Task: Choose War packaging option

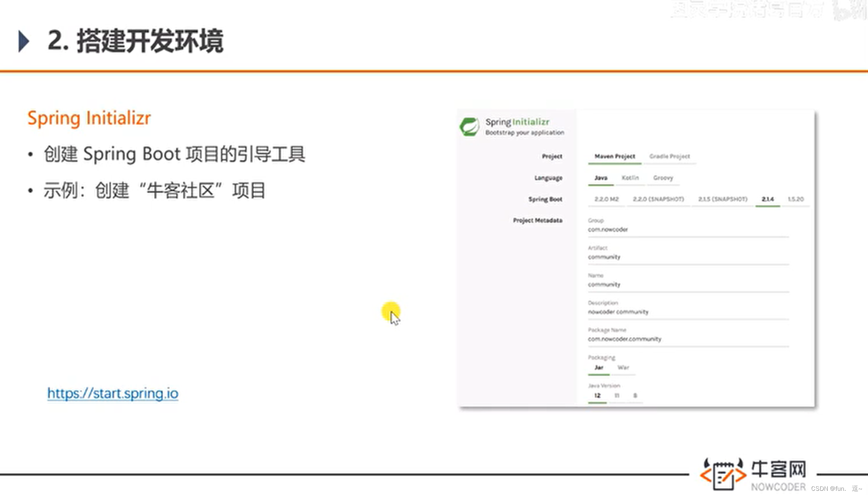Action: click(x=624, y=367)
